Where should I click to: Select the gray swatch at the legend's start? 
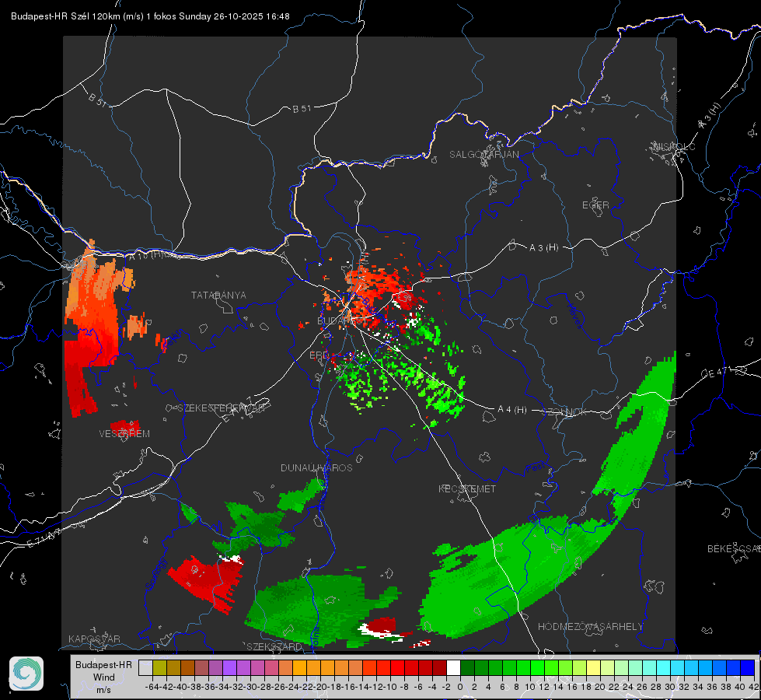click(145, 668)
